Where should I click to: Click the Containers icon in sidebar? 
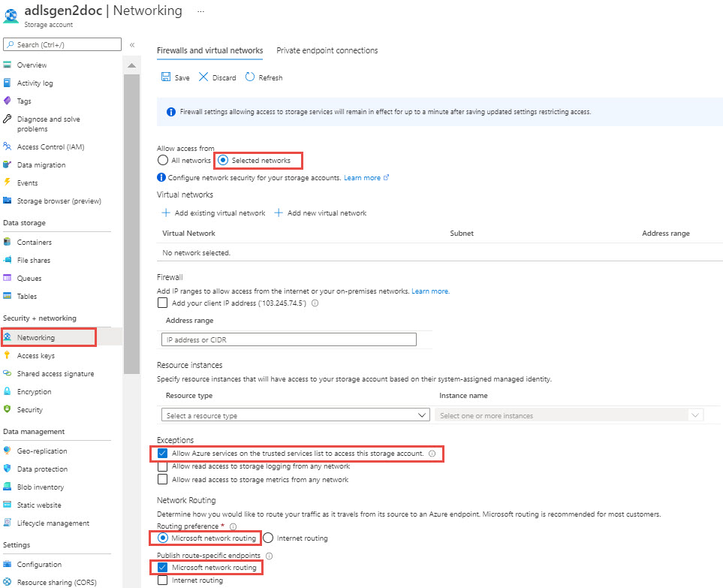pos(8,243)
